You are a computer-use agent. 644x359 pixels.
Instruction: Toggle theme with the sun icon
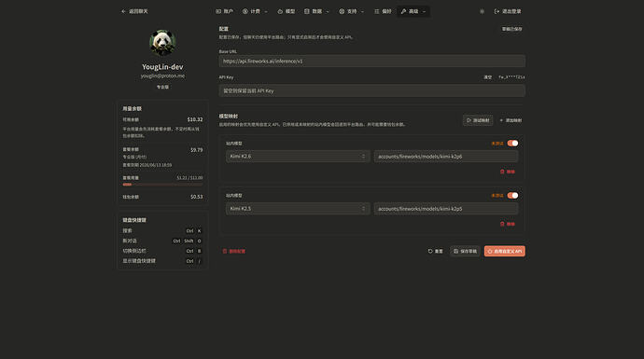click(482, 11)
